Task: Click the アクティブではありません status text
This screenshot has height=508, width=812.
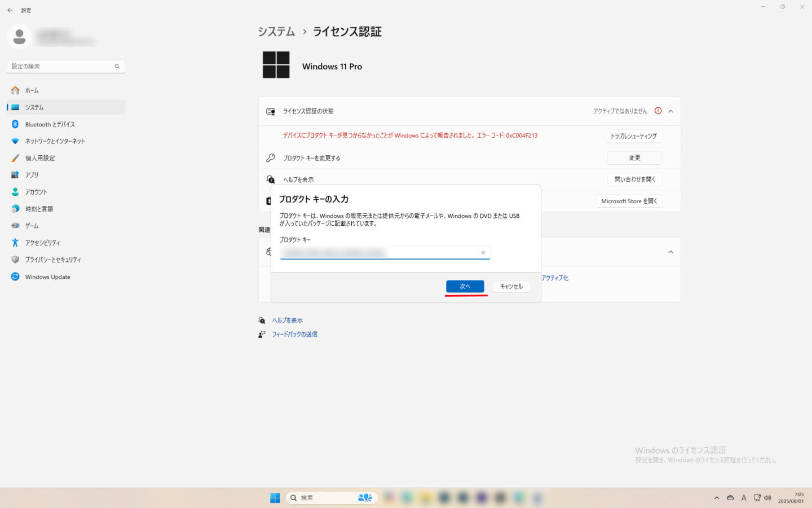Action: click(x=620, y=111)
